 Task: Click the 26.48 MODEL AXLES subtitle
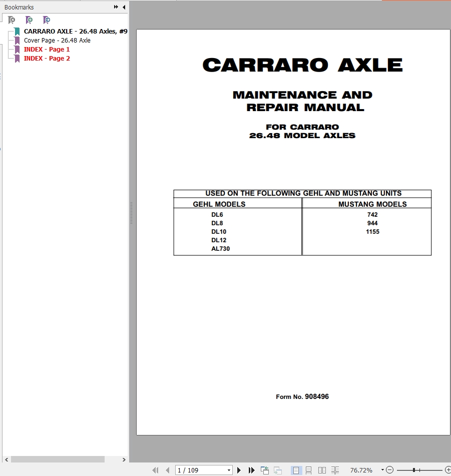[x=302, y=136]
